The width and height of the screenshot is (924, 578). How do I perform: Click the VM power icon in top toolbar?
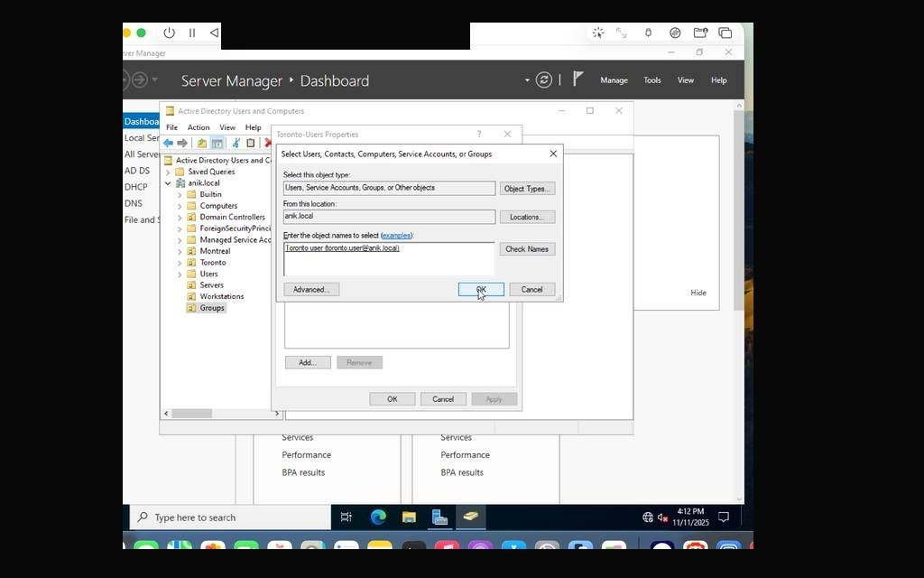pos(169,33)
